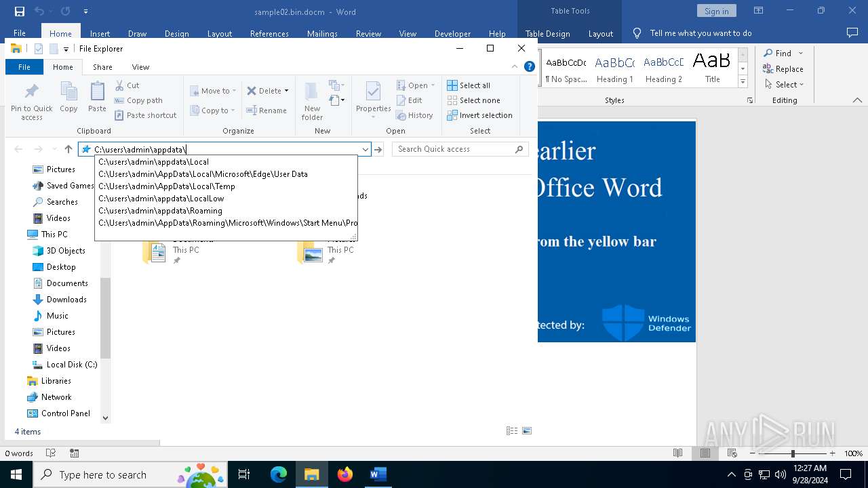Select the appdata\Roaming suggestion

pos(226,211)
